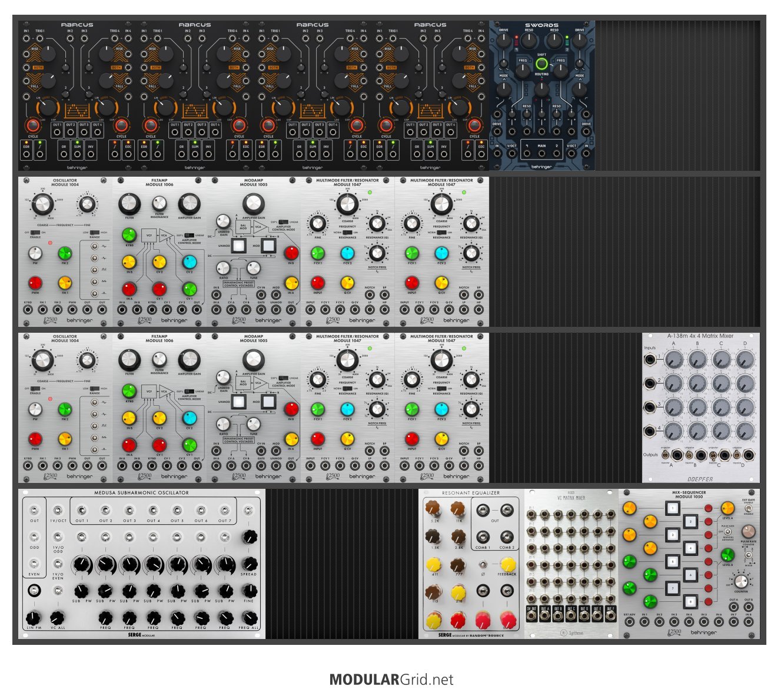Screen dimensions: 784x692
Task: Click the LIN FM knob on Medusa
Action: 34,618
